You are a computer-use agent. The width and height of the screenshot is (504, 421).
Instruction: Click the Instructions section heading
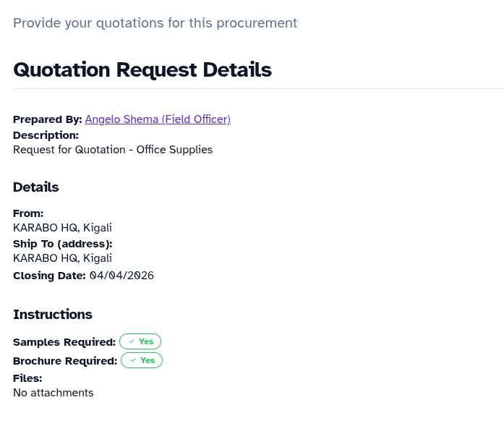[x=53, y=315]
